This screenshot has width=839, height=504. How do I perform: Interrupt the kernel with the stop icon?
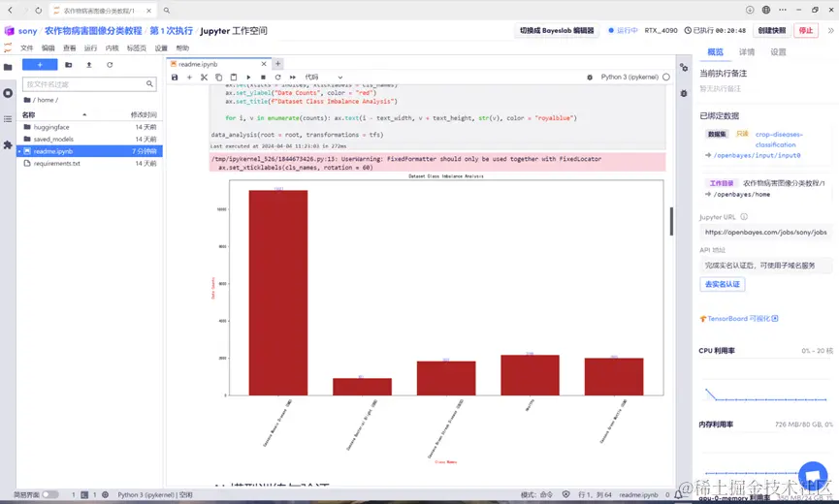coord(263,78)
